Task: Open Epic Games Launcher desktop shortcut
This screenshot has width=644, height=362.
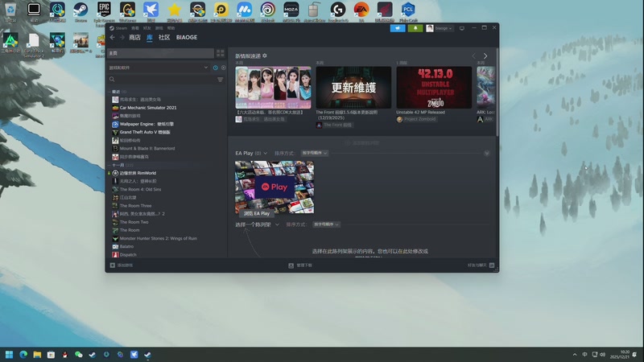Action: coord(104,12)
